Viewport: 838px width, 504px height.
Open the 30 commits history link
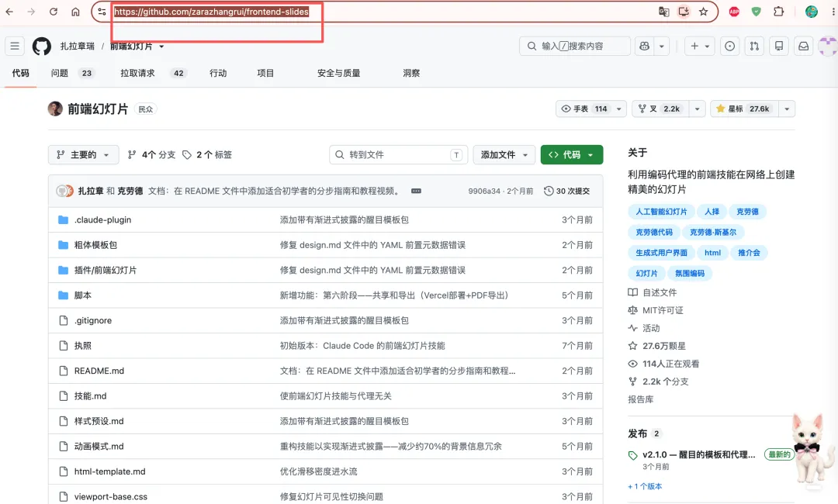566,191
